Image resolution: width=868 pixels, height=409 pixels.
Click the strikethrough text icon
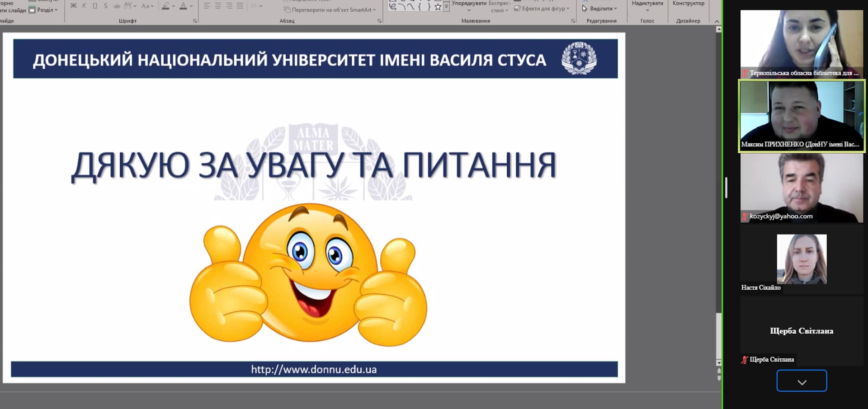point(117,6)
